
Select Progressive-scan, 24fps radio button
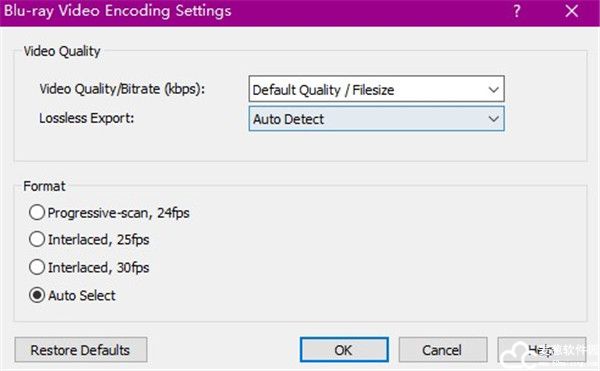pos(37,212)
